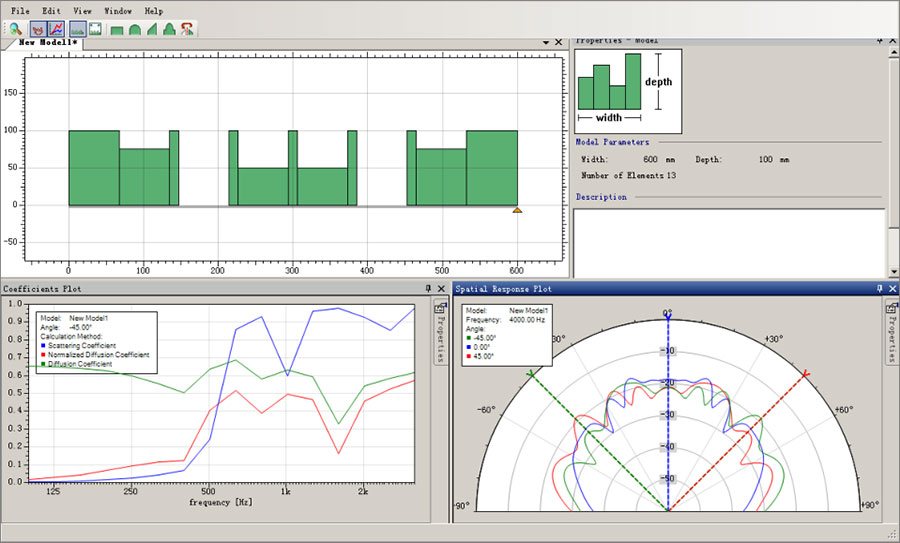Click the magnifier zoom tool icon
The width and height of the screenshot is (900, 543).
pos(17,29)
